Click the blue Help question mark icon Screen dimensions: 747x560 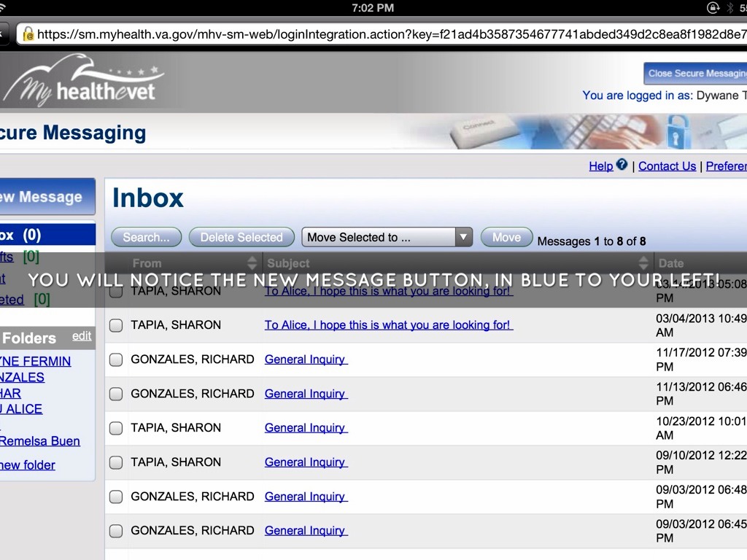(622, 165)
